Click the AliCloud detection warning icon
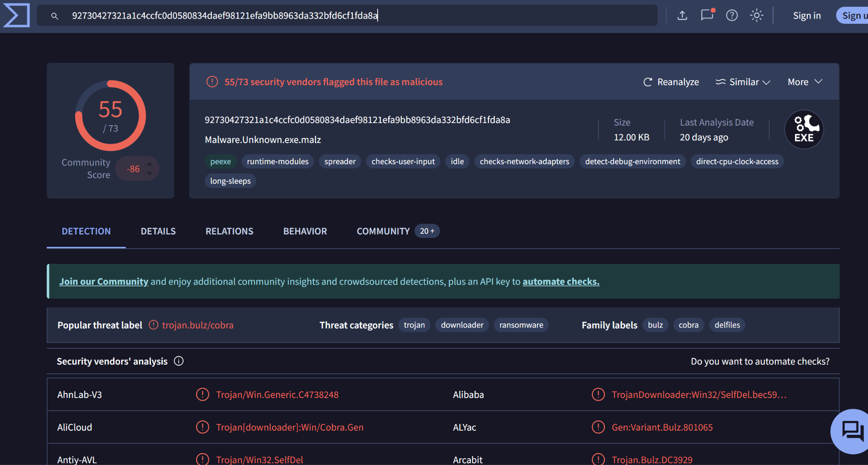This screenshot has width=868, height=465. [203, 427]
